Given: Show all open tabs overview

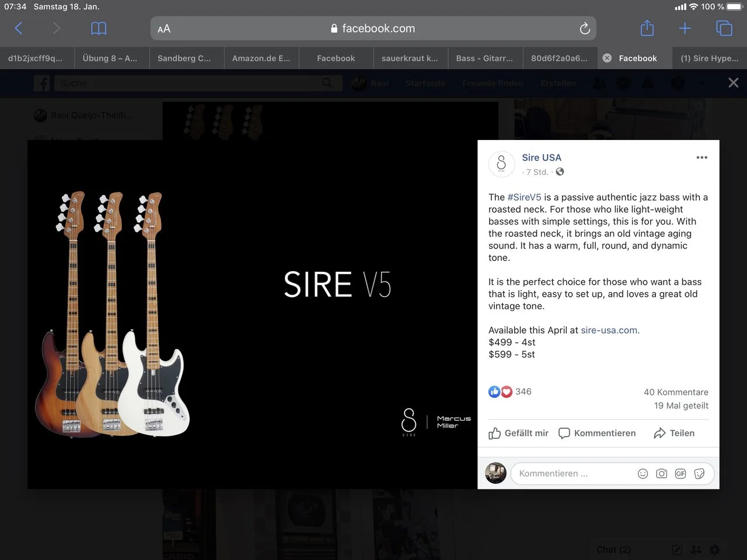Looking at the screenshot, I should coord(724,29).
